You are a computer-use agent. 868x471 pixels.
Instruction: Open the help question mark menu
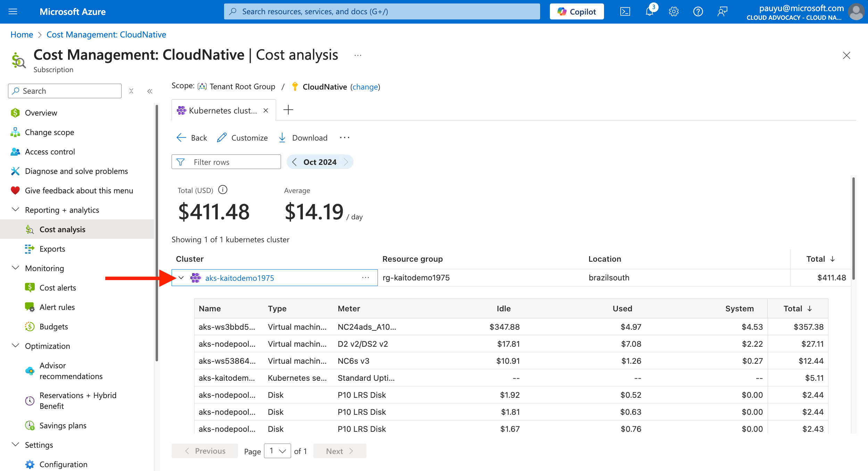pos(698,11)
